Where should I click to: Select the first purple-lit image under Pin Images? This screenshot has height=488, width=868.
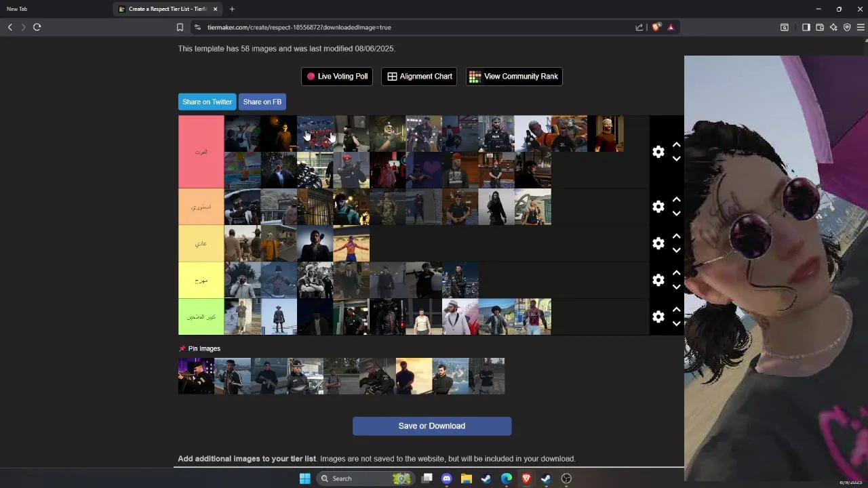[x=196, y=376]
